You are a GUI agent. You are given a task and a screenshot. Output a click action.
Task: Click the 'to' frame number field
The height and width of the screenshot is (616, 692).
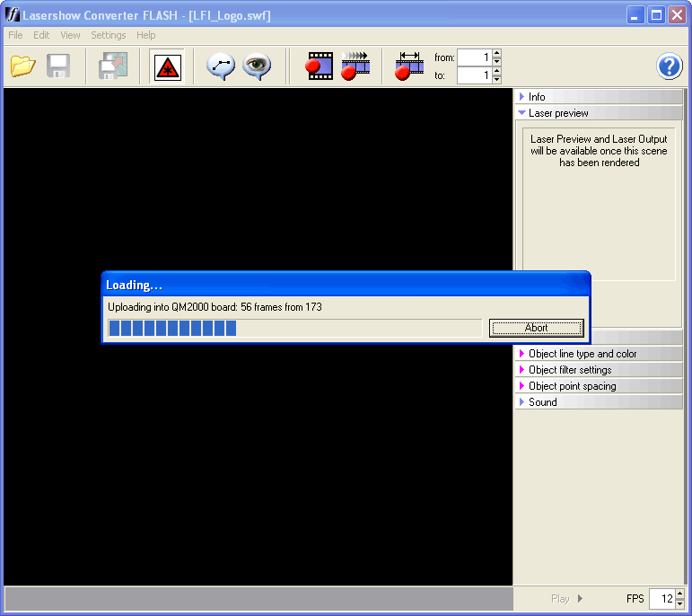(x=474, y=75)
